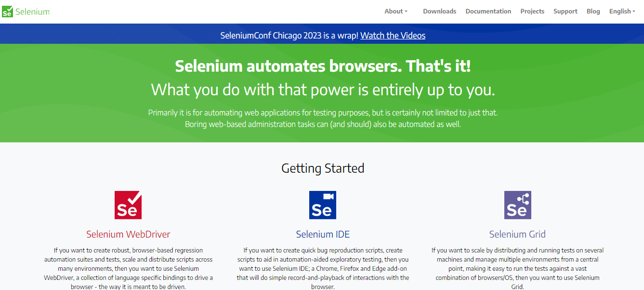Visit the Blog page
Image resolution: width=644 pixels, height=290 pixels.
(x=593, y=11)
